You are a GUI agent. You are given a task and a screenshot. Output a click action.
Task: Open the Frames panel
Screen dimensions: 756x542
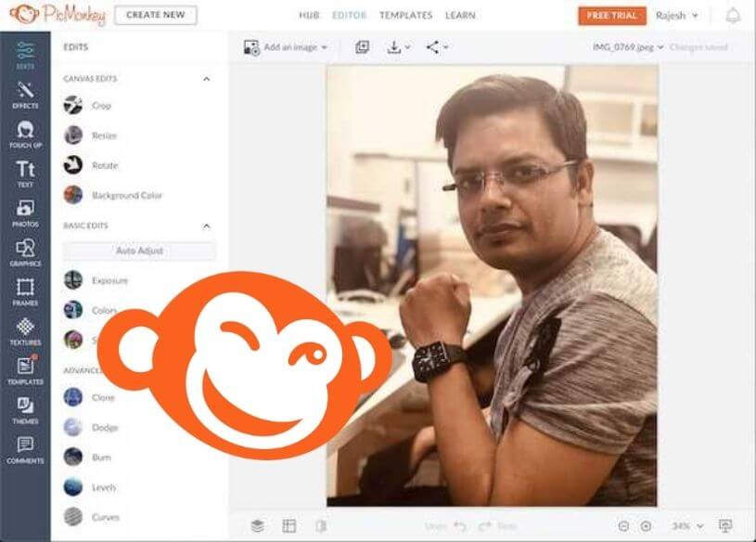(x=25, y=291)
